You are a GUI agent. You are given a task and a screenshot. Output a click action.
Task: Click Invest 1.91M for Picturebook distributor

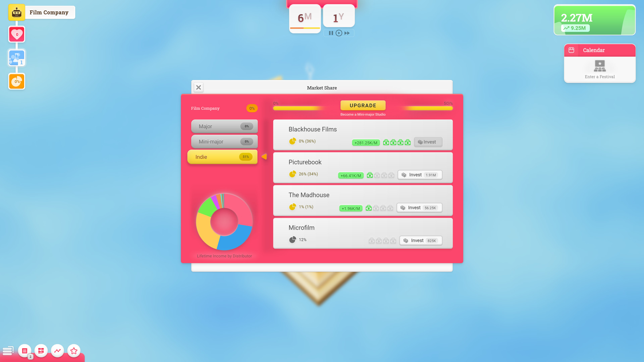pos(419,175)
